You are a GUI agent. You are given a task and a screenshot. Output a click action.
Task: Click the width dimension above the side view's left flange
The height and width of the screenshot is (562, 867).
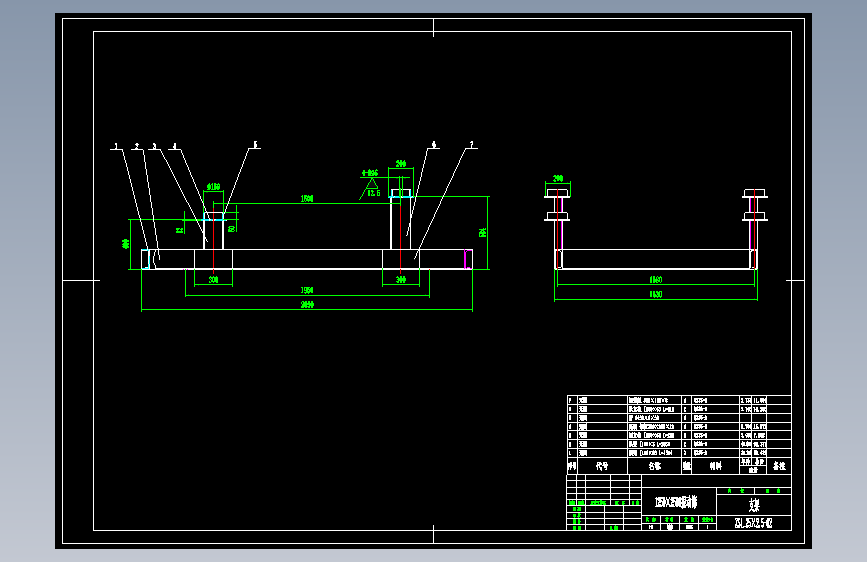click(x=558, y=179)
